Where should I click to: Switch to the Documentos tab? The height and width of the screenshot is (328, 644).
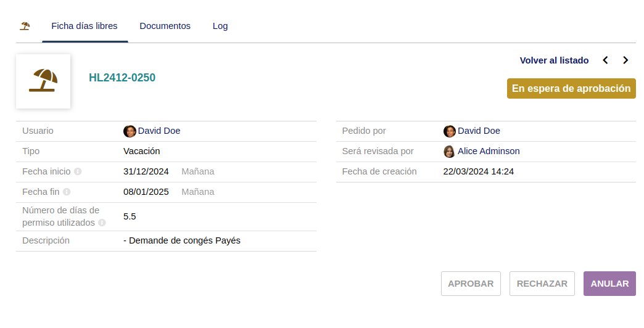point(165,26)
